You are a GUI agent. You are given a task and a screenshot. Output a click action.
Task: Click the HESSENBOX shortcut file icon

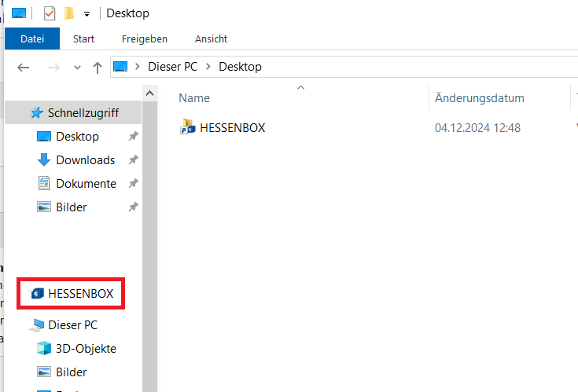coord(187,127)
